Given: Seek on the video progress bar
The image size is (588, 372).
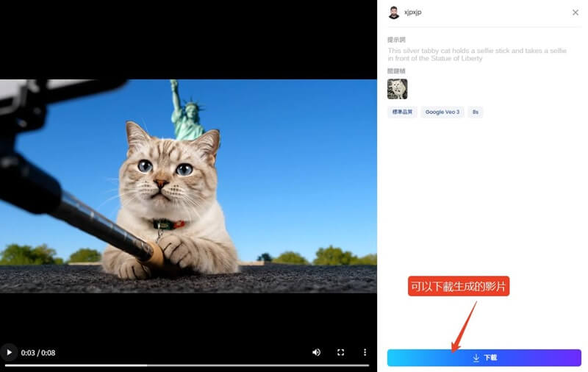Looking at the screenshot, I should click(x=187, y=365).
